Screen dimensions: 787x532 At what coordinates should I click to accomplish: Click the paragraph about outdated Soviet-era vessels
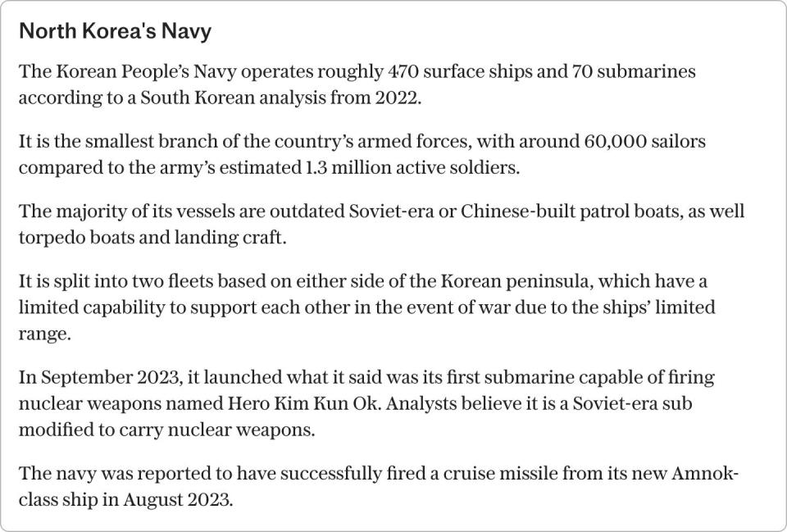[x=381, y=224]
